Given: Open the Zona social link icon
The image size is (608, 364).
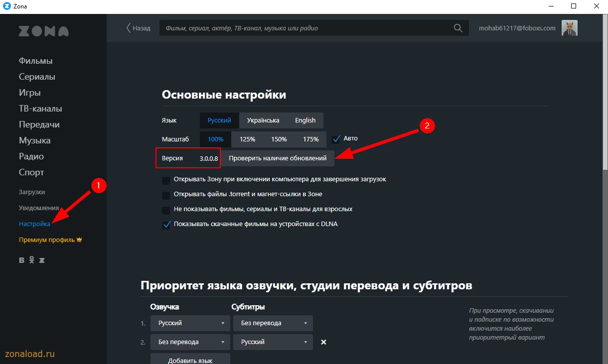Looking at the screenshot, I should pyautogui.click(x=42, y=260).
